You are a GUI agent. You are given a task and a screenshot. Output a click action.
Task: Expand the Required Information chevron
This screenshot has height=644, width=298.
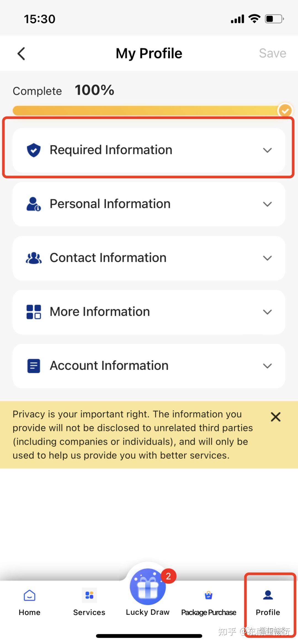click(267, 150)
